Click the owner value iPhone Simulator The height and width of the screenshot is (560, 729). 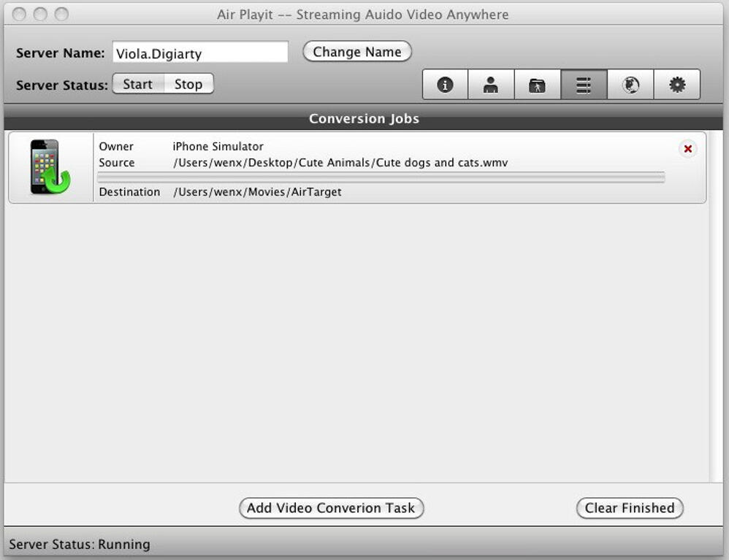tap(218, 147)
